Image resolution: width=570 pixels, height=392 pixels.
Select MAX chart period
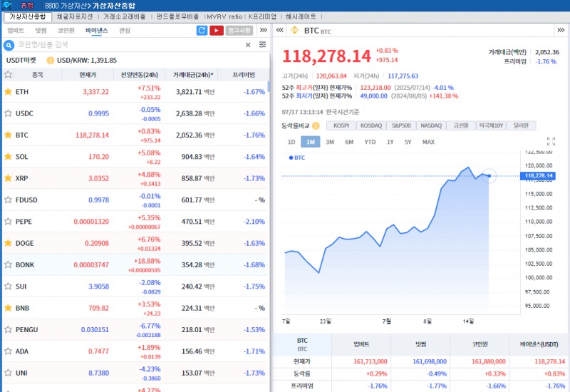pos(429,142)
